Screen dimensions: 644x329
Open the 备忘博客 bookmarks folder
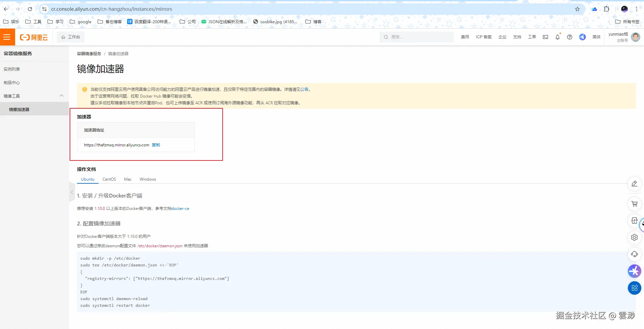[x=110, y=22]
